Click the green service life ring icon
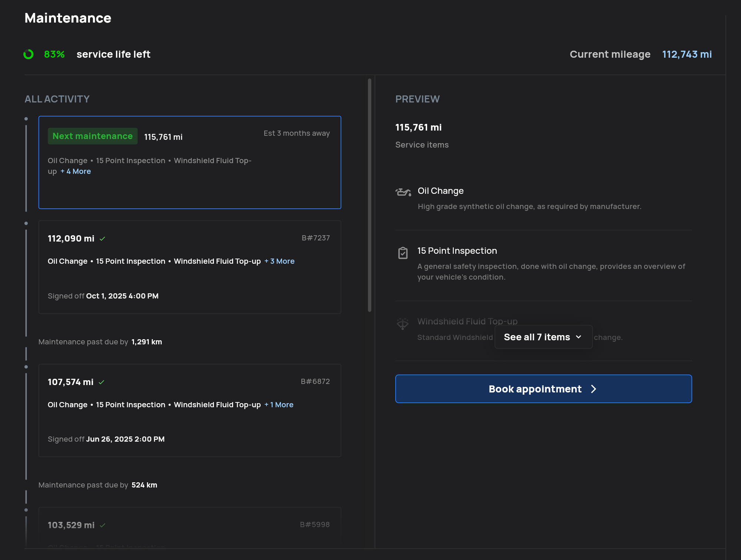Viewport: 741px width, 560px height. pyautogui.click(x=28, y=54)
